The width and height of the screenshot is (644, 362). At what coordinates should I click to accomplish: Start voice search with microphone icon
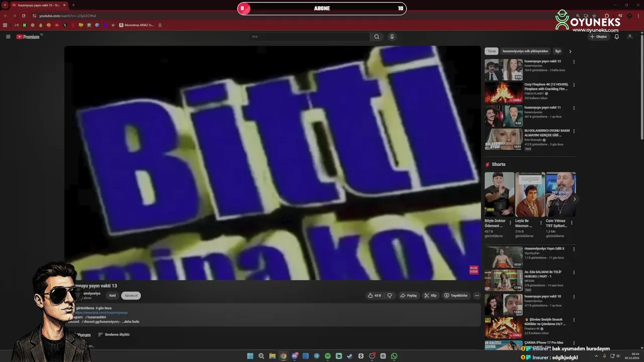392,37
